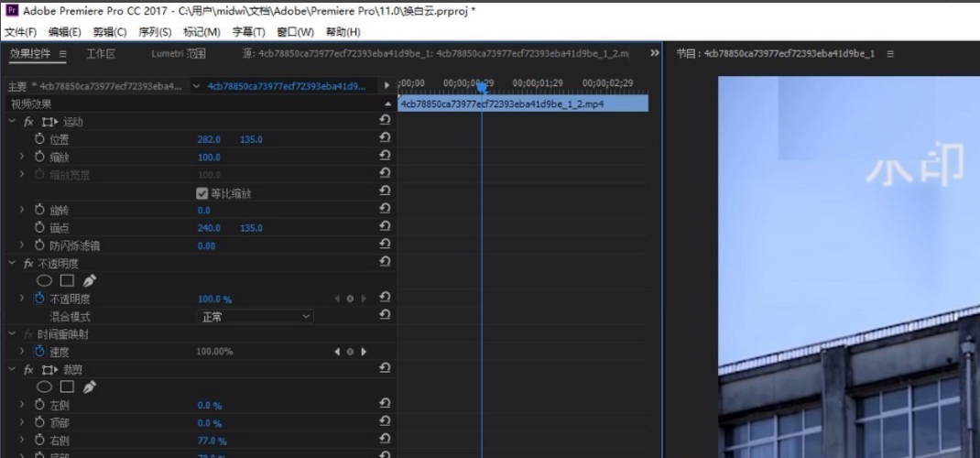
Task: Collapse the 运动 effect group
Action: 12,122
